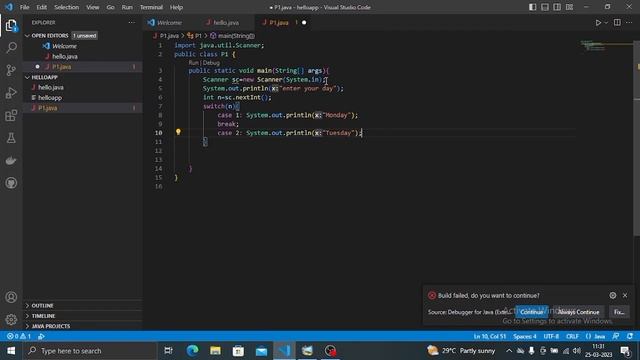Screen dimensions: 640x360
Task: Select the P1.java editor tab
Action: pyautogui.click(x=279, y=22)
